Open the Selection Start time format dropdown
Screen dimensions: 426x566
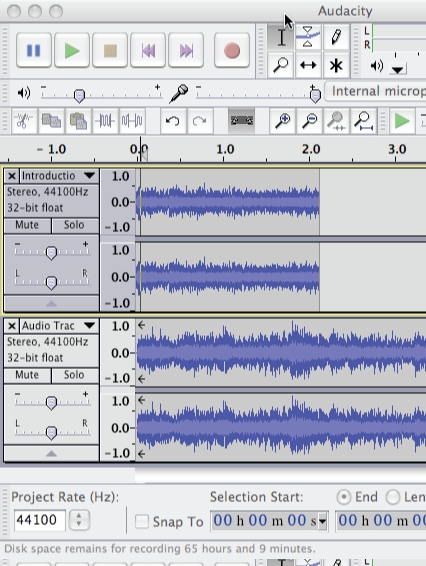[323, 521]
